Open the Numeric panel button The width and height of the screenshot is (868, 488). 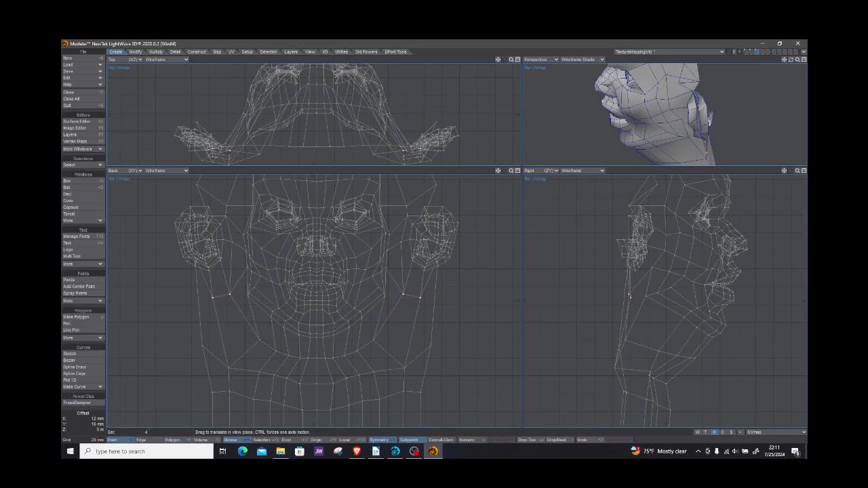pyautogui.click(x=471, y=440)
